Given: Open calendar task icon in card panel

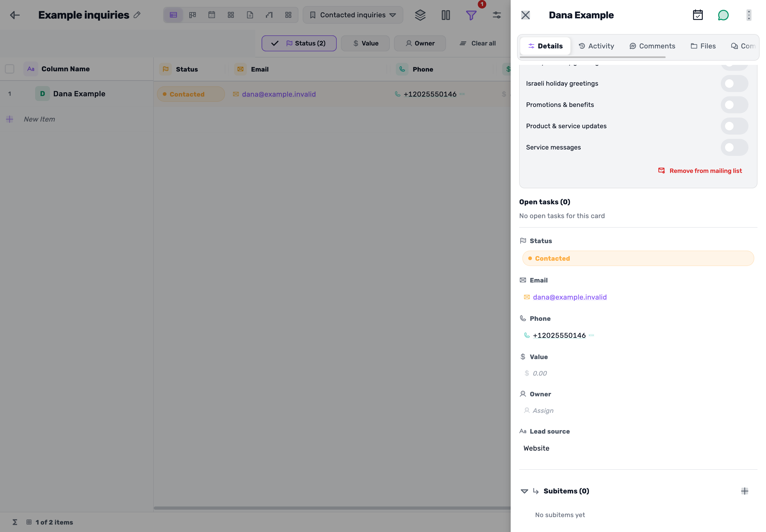Looking at the screenshot, I should tap(698, 15).
